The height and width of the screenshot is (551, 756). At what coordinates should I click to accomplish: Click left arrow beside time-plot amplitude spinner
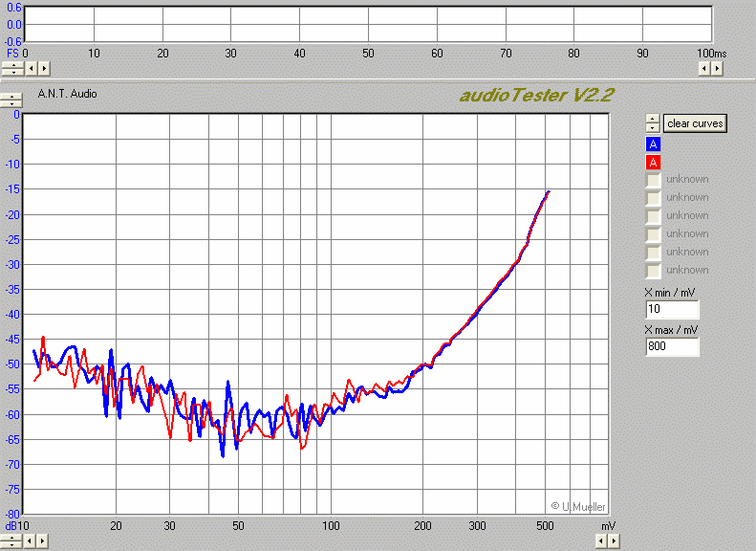(32, 69)
